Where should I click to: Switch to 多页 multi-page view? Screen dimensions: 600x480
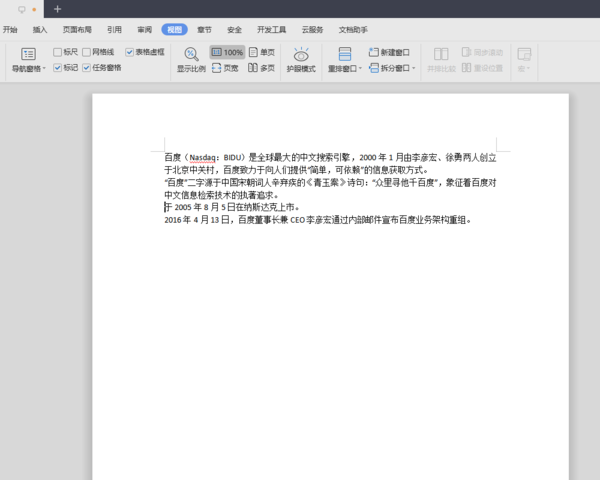pyautogui.click(x=262, y=68)
